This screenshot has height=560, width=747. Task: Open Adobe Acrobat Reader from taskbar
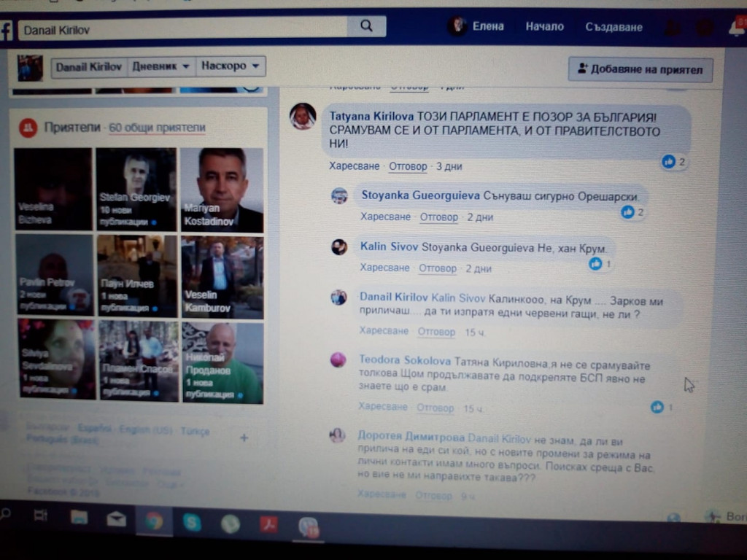click(268, 525)
